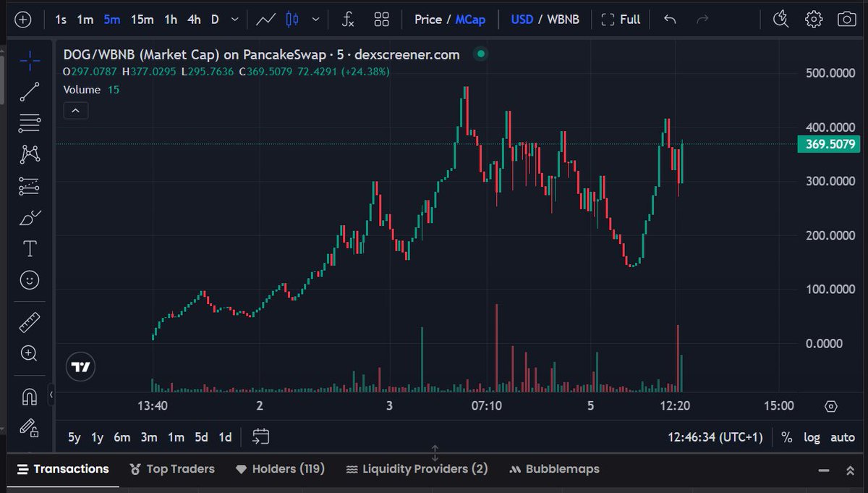Select the 5m timeframe
This screenshot has height=493, width=868.
(112, 20)
